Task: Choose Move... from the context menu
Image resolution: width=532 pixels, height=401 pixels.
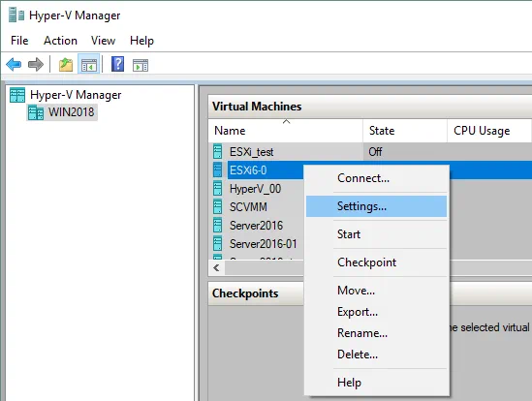Action: click(x=376, y=291)
